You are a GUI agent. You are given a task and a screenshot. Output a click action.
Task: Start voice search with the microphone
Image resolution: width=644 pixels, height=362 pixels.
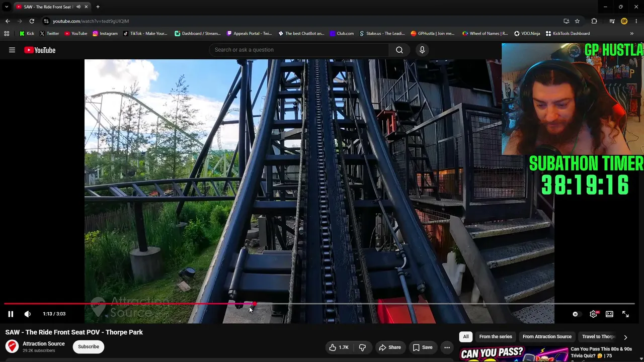422,50
